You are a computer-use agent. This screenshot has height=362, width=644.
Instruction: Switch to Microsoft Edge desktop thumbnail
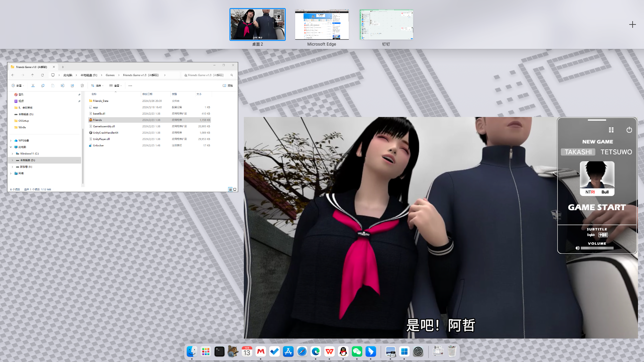coord(322,24)
